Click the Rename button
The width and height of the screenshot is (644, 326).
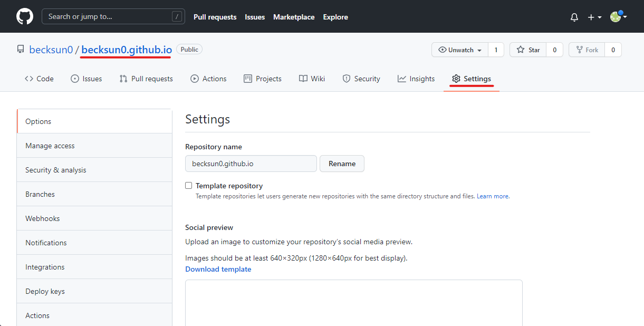(342, 164)
